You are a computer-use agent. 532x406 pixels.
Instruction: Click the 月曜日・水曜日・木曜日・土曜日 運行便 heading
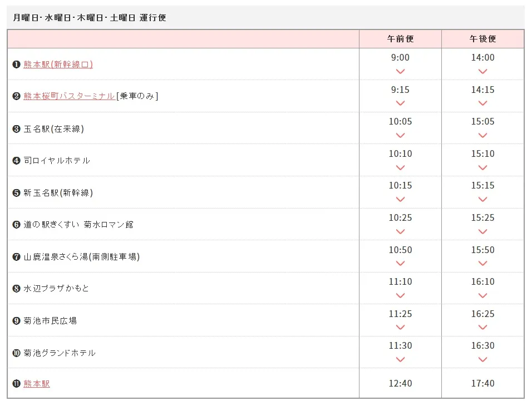click(x=90, y=18)
